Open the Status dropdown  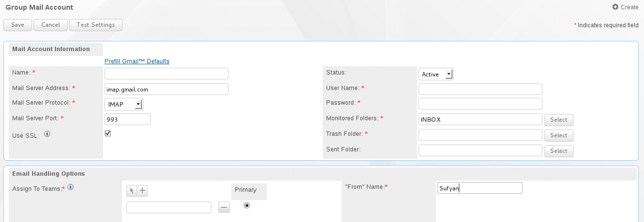point(436,74)
